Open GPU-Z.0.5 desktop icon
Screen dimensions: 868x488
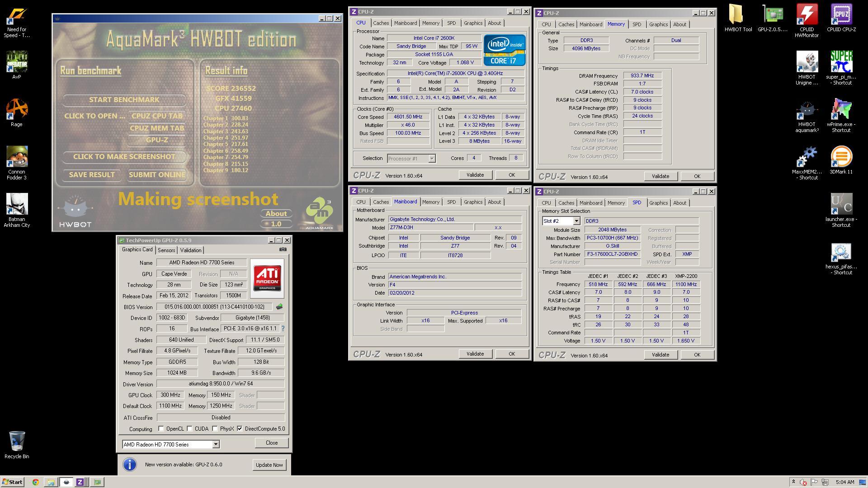(773, 18)
